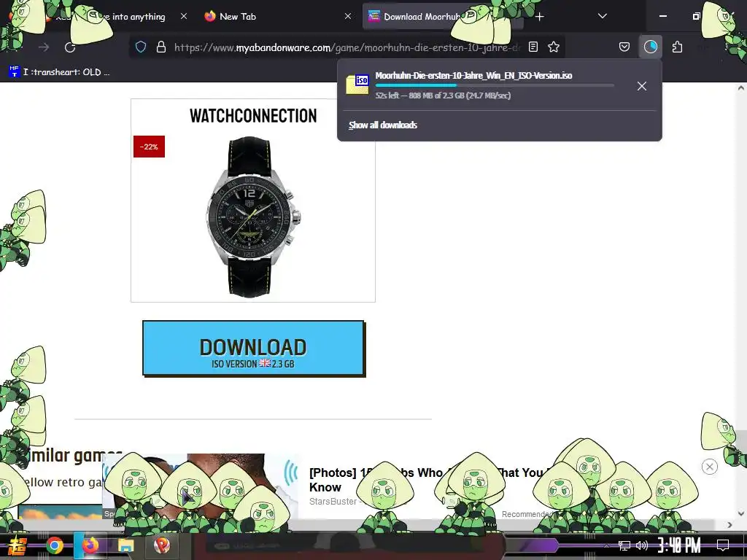This screenshot has width=747, height=560.
Task: Open the volume speaker tray icon
Action: tap(641, 545)
